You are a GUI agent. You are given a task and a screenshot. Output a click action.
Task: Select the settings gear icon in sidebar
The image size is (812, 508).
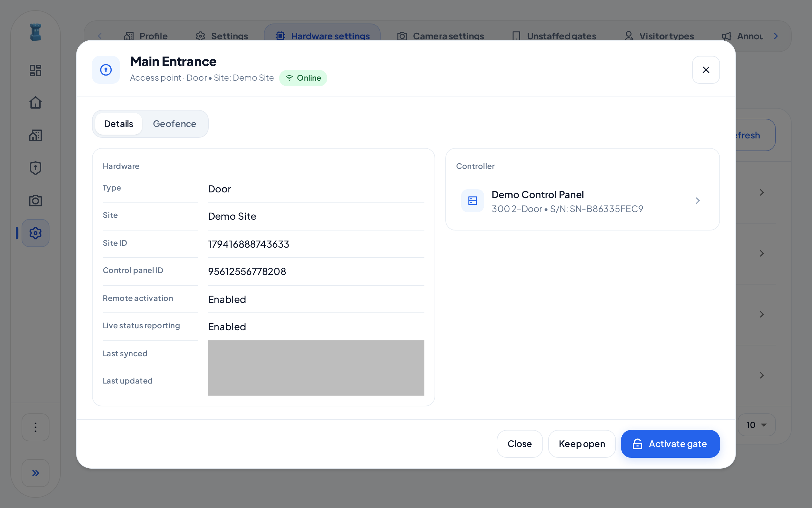coord(36,233)
